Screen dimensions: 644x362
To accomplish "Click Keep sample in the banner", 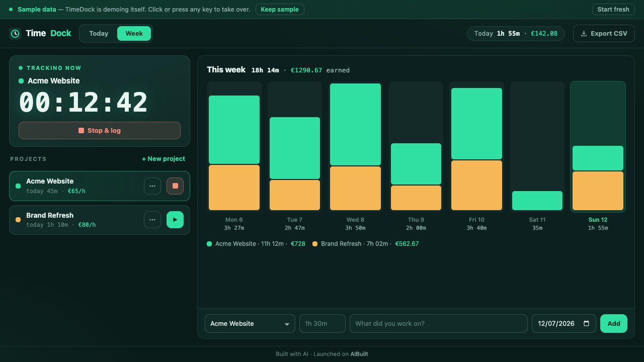I will coord(280,10).
